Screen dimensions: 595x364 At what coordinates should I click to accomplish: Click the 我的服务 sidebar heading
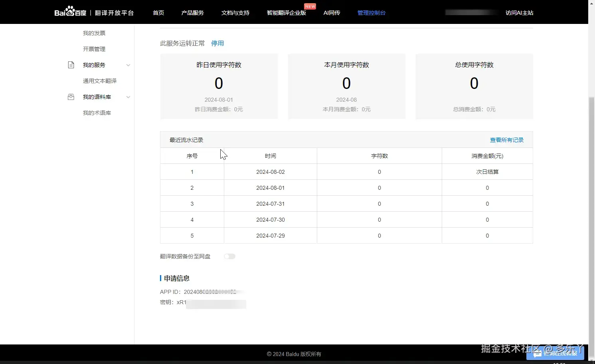tap(94, 65)
